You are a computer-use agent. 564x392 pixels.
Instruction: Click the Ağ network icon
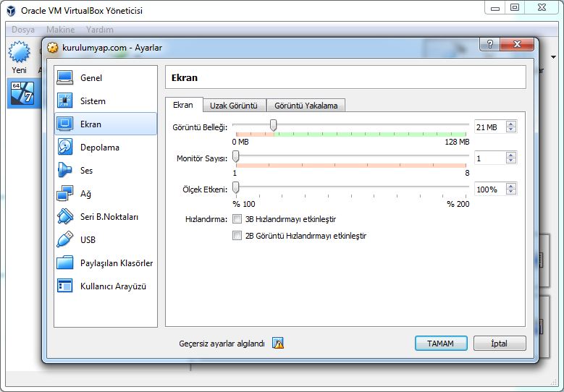coord(65,193)
